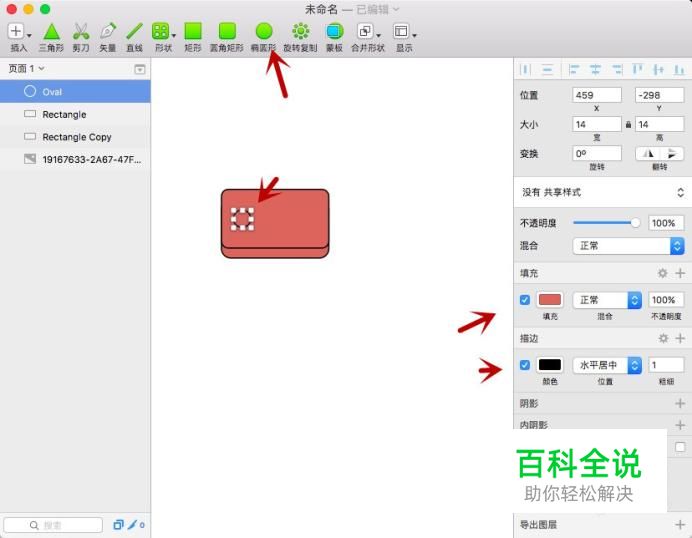Click the width (宽) field
This screenshot has height=538, width=692.
(597, 124)
